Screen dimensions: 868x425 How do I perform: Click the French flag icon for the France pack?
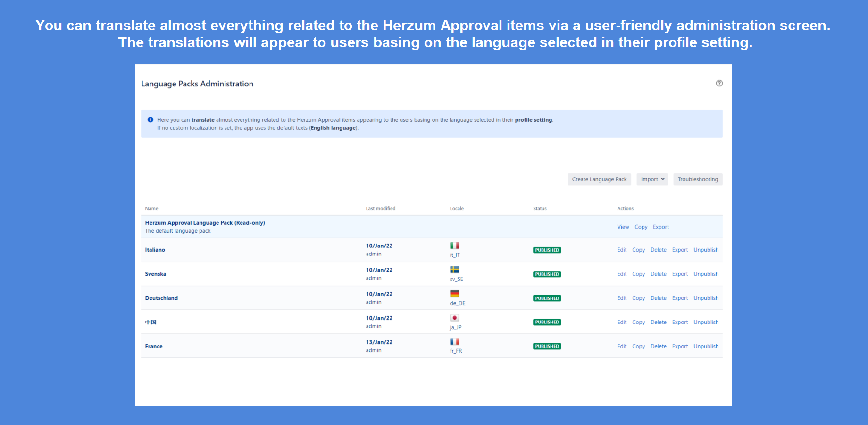[454, 341]
